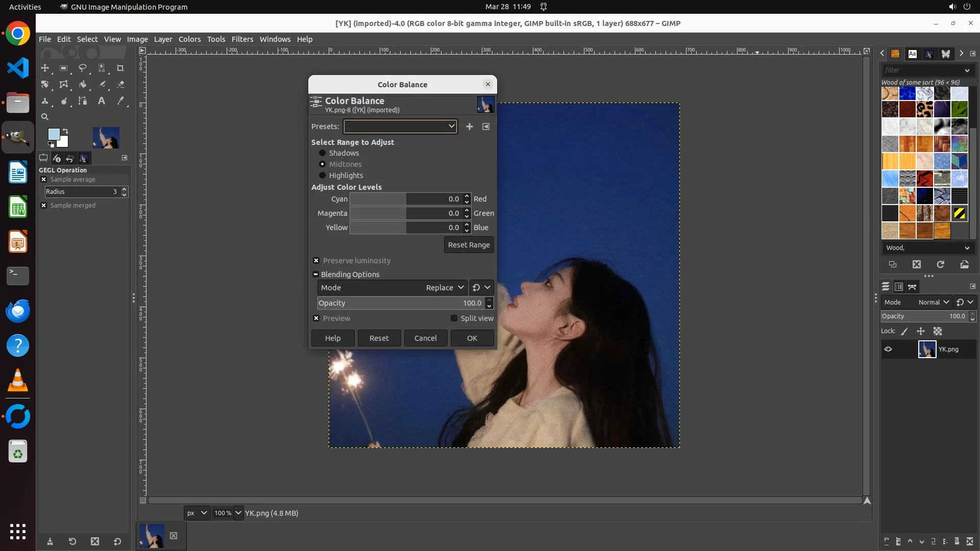Toggle the Preserve luminosity checkbox
The image size is (980, 551).
click(316, 261)
